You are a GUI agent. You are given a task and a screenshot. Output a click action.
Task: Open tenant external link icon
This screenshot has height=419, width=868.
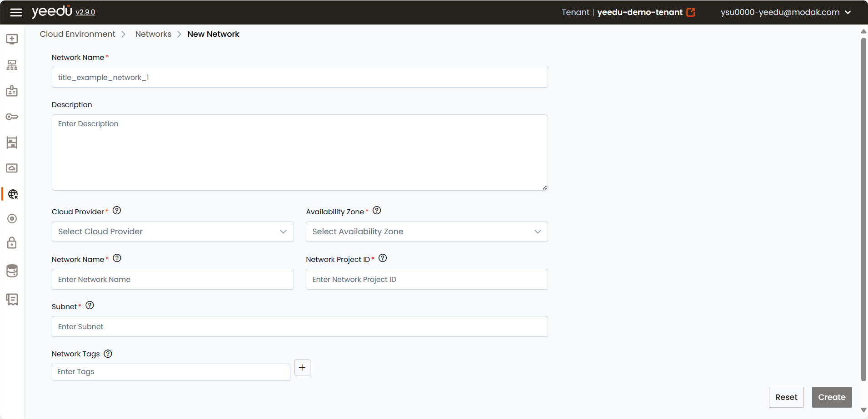point(691,12)
